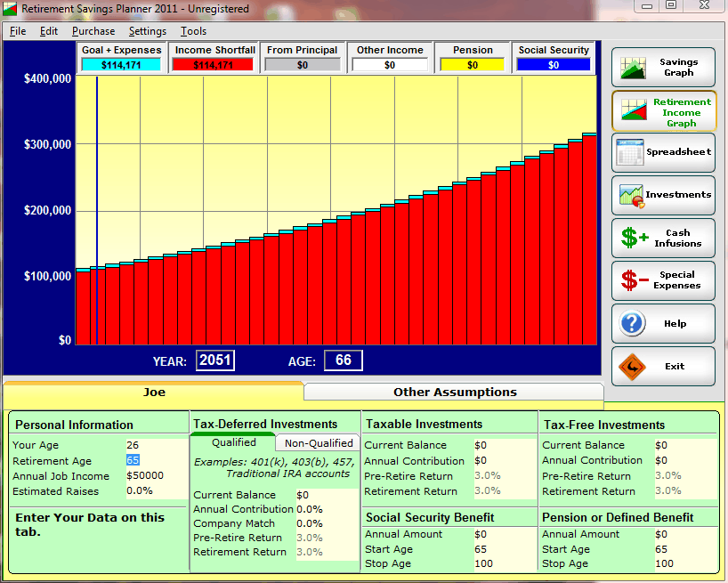Viewport: 728px width, 583px height.
Task: Select the Qualified investments tab
Action: pos(234,442)
